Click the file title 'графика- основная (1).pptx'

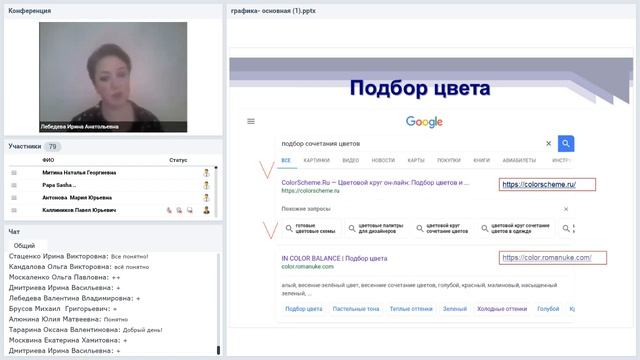point(273,11)
